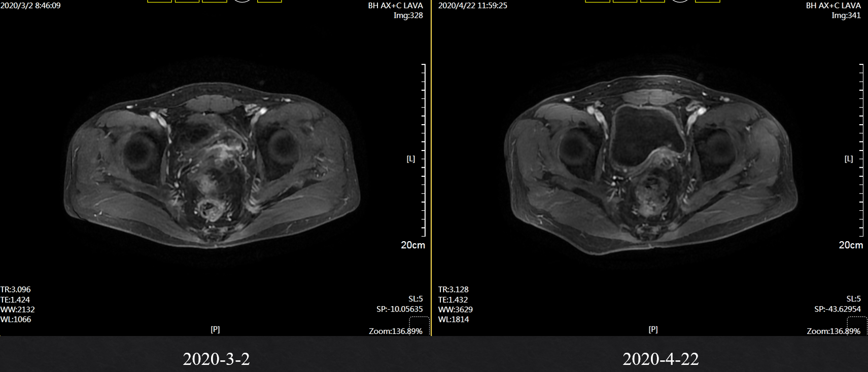Click the timestamp 2020/4/22 11:59:25

point(472,6)
